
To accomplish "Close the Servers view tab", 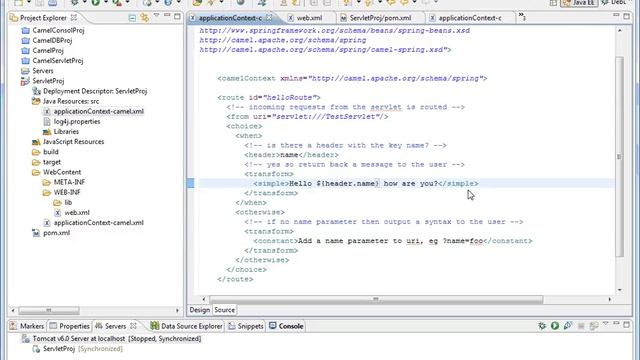I will click(x=133, y=326).
